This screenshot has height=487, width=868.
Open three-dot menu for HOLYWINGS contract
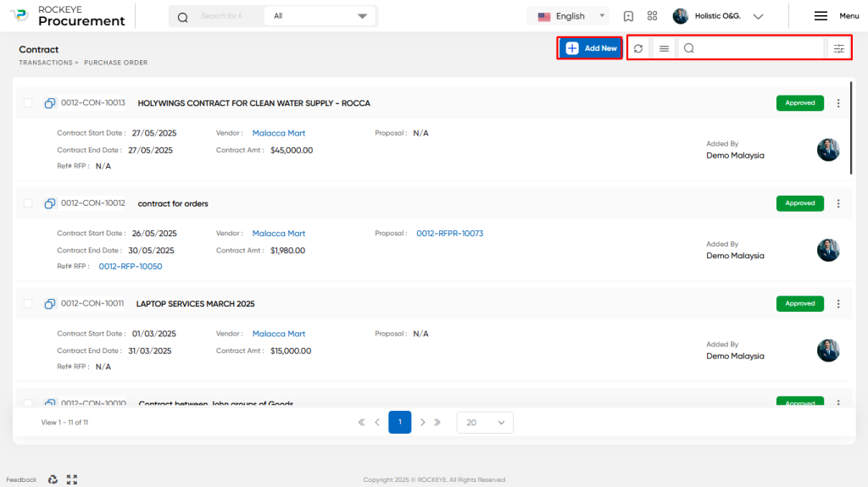tap(838, 103)
